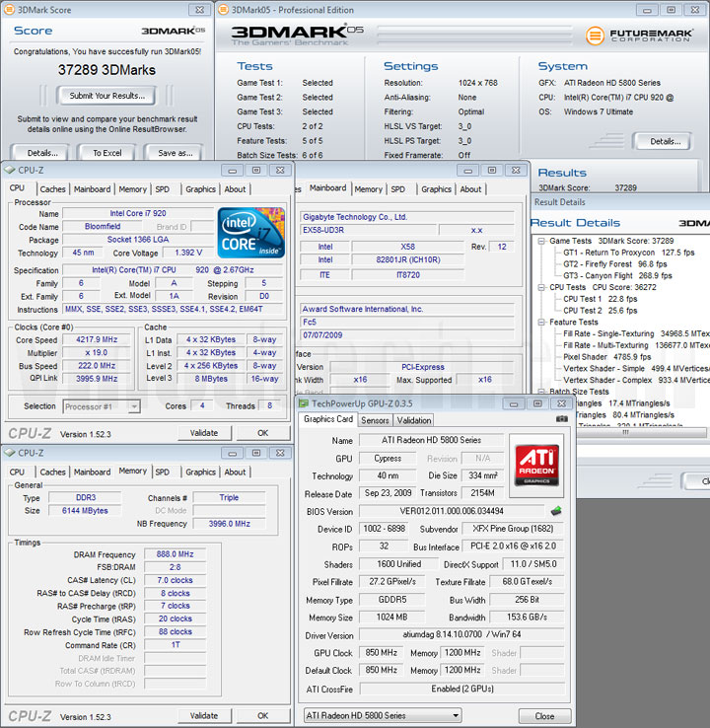This screenshot has width=710, height=728.
Task: Click the Save as button
Action: click(x=175, y=153)
